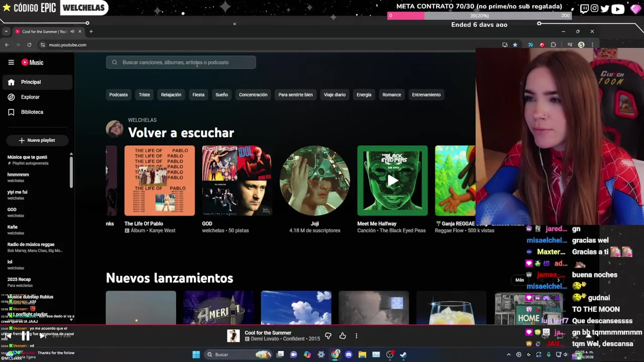This screenshot has height=362, width=644.
Task: Click the taskbar Buscar search box
Action: click(239, 354)
